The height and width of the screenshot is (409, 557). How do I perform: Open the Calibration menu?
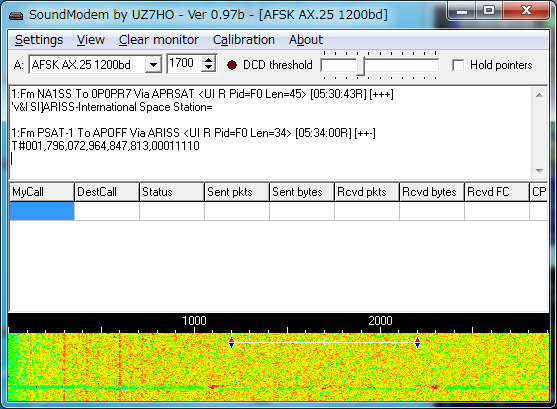coord(244,40)
